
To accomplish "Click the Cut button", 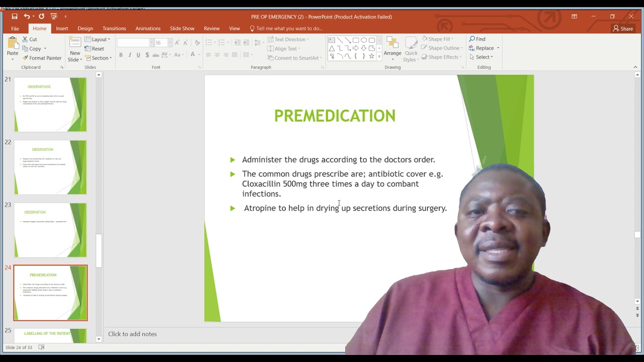I will click(30, 39).
